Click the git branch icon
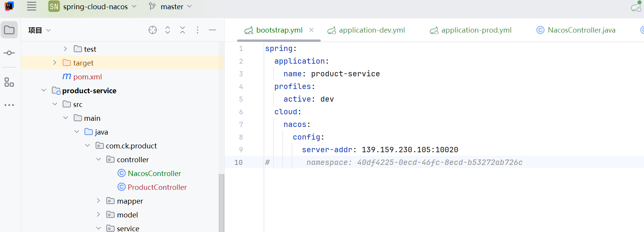This screenshot has height=232, width=644. [152, 7]
